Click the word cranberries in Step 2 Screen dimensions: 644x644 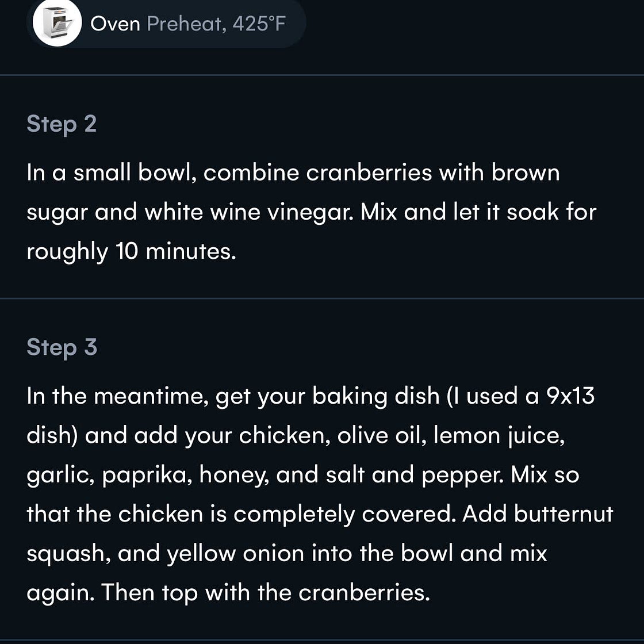click(x=369, y=172)
